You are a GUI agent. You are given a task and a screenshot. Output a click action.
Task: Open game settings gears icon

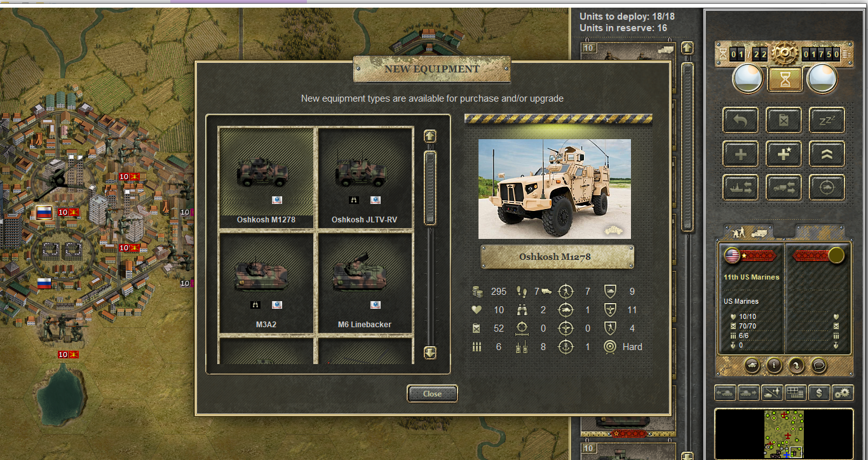842,393
